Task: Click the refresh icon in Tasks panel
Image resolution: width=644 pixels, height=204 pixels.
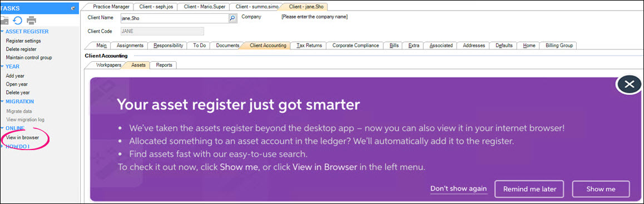Action: 18,20
